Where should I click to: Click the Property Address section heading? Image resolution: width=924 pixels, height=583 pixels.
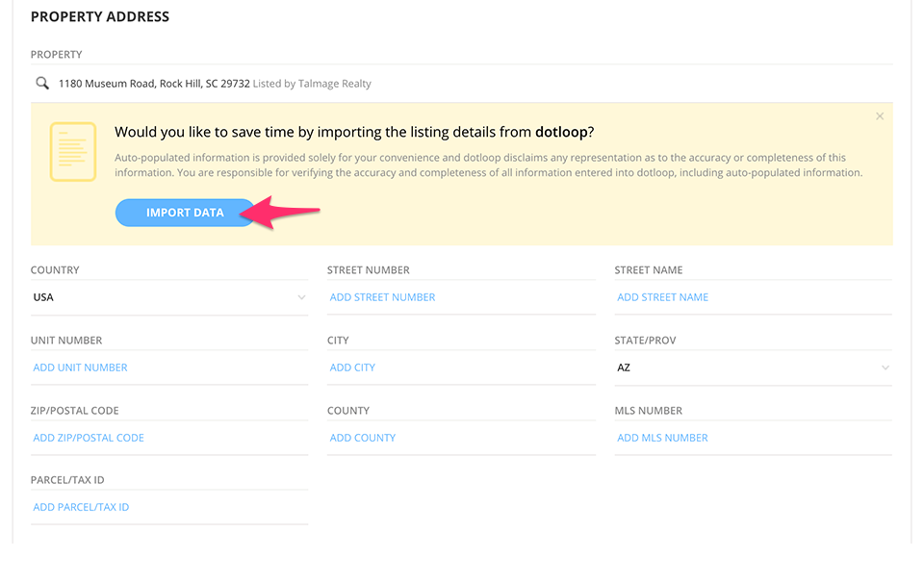100,16
